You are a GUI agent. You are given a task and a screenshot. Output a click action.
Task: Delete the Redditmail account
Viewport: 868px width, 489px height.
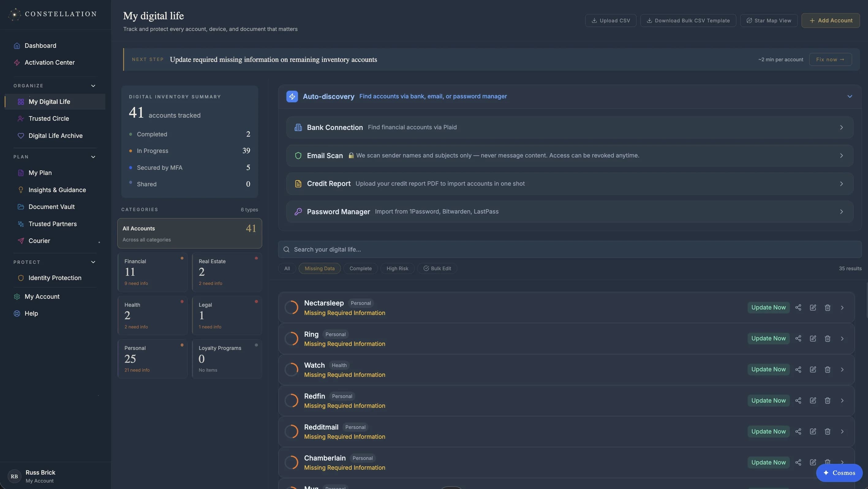pos(827,431)
